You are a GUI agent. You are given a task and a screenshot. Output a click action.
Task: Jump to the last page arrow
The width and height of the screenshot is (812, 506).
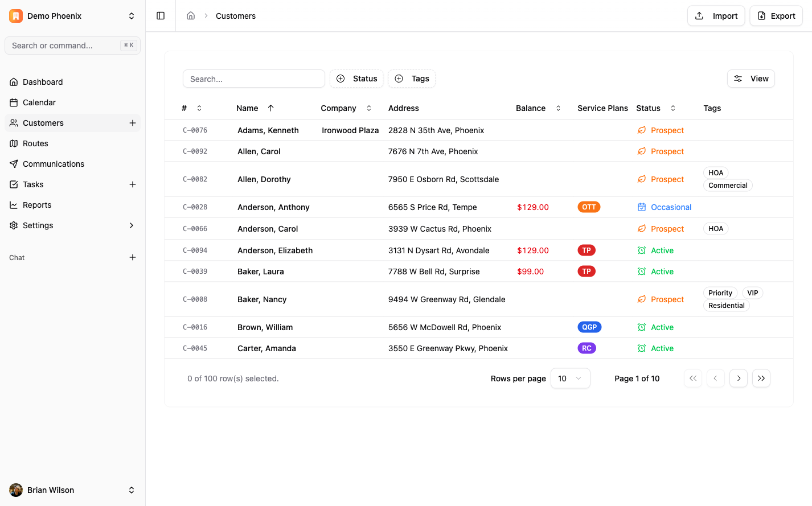coord(761,379)
